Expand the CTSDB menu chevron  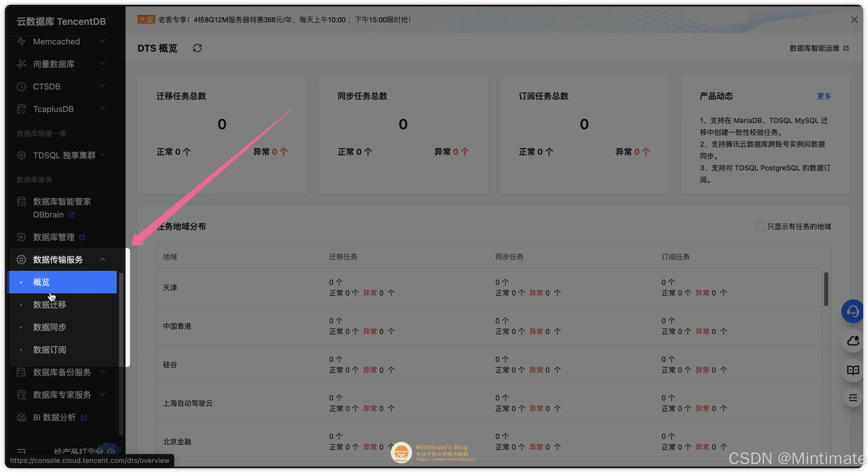[103, 86]
